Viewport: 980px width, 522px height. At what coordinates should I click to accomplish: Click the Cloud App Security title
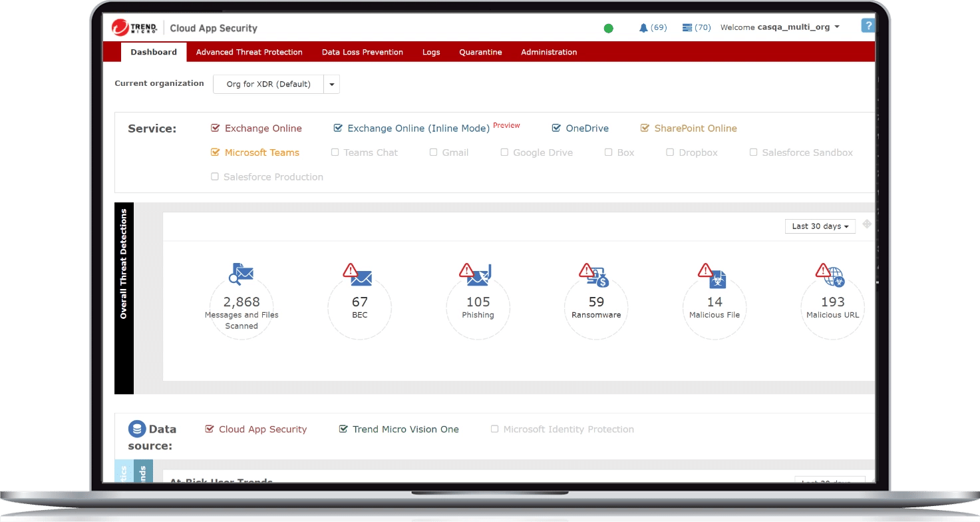click(214, 28)
